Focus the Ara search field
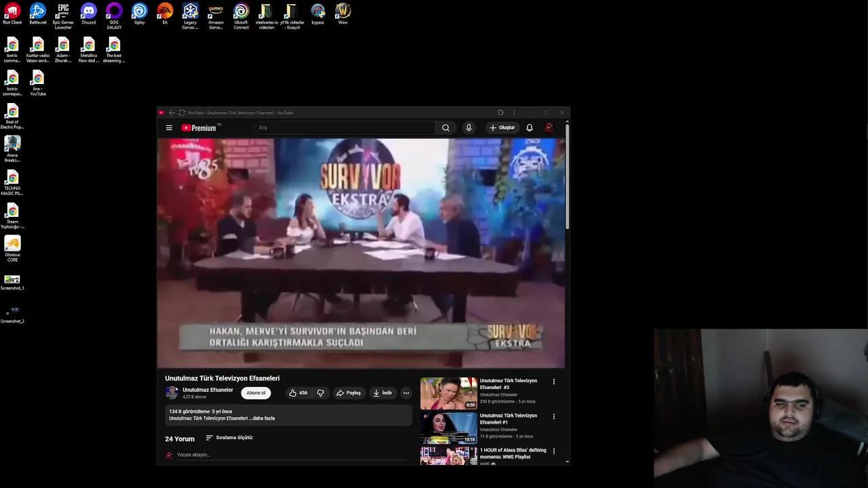 [x=344, y=127]
